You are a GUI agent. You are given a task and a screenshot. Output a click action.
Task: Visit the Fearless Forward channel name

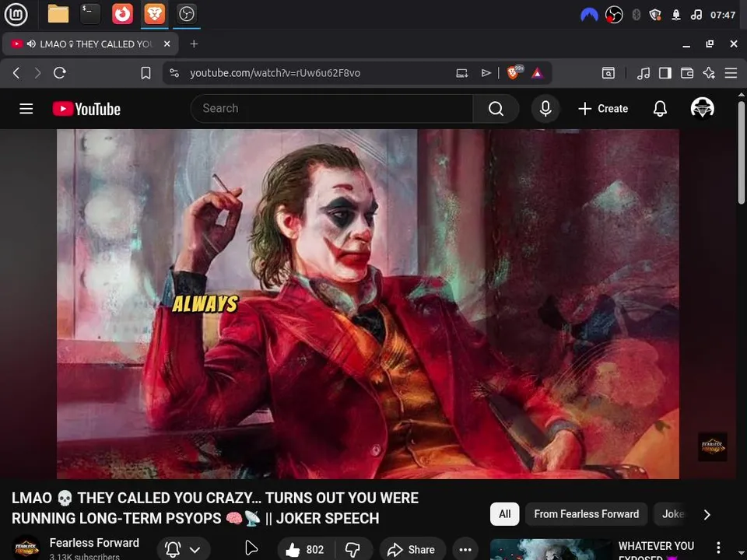click(x=94, y=542)
